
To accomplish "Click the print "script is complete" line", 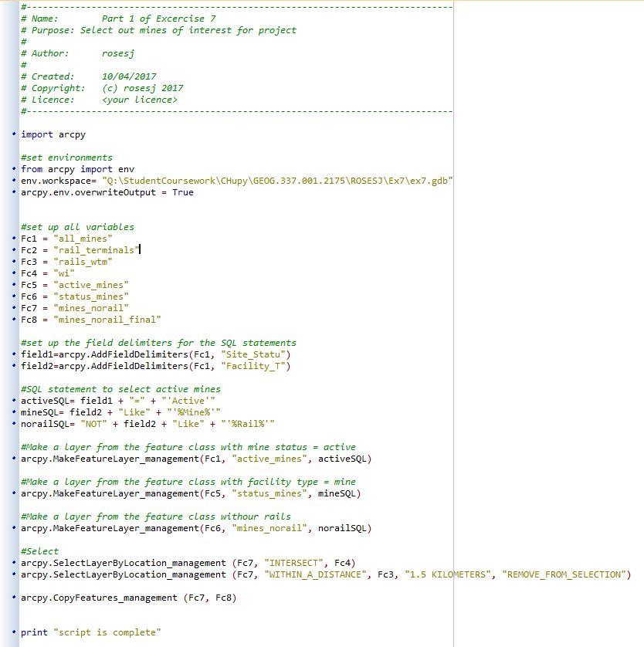I will [x=91, y=632].
